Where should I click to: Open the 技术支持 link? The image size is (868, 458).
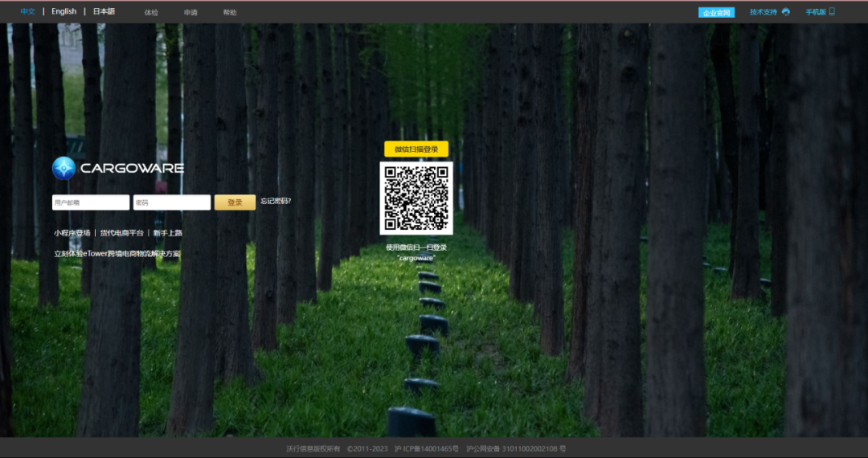(764, 12)
